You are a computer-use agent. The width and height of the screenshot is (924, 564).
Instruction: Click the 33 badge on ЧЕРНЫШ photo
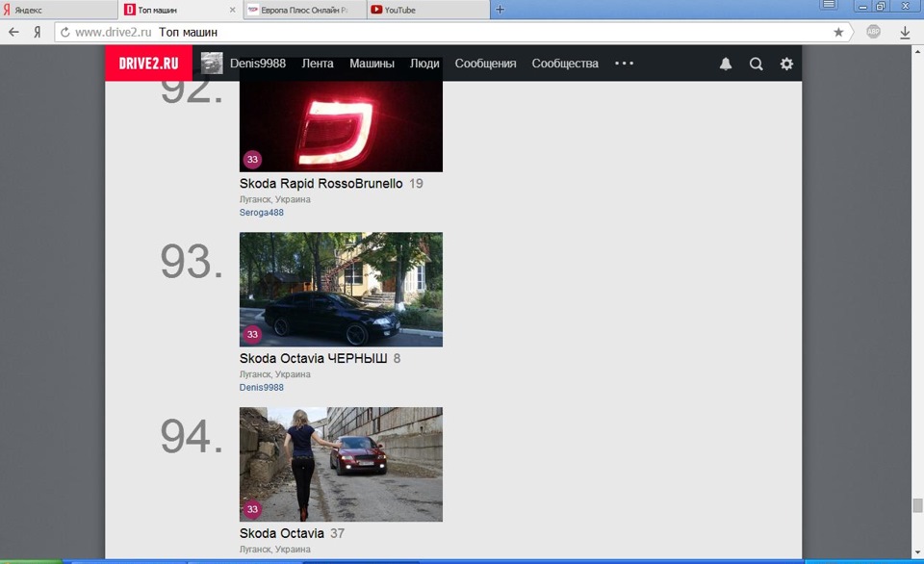click(252, 334)
